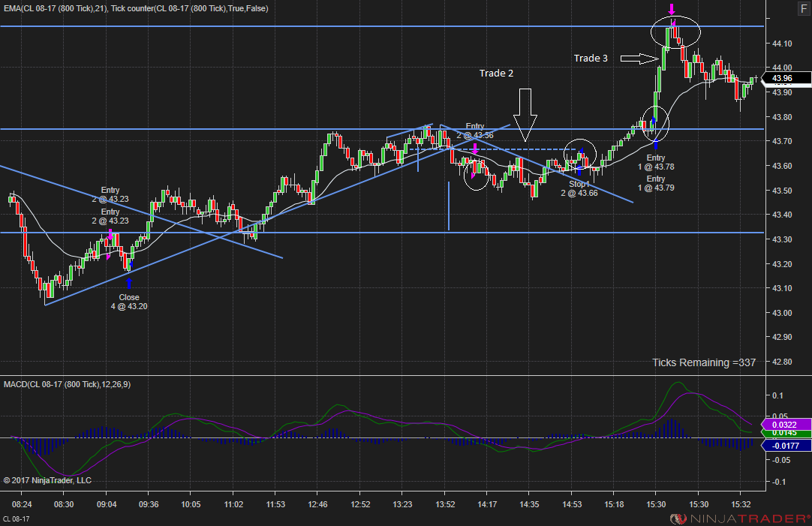
Task: Click the 10:05 time axis label
Action: pos(191,504)
